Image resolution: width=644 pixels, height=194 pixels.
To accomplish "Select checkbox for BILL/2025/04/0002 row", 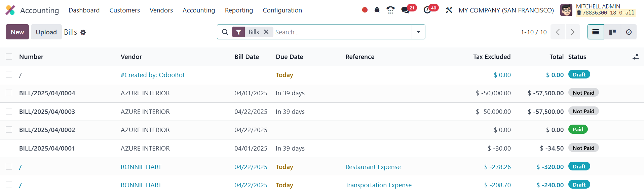I will pyautogui.click(x=9, y=130).
